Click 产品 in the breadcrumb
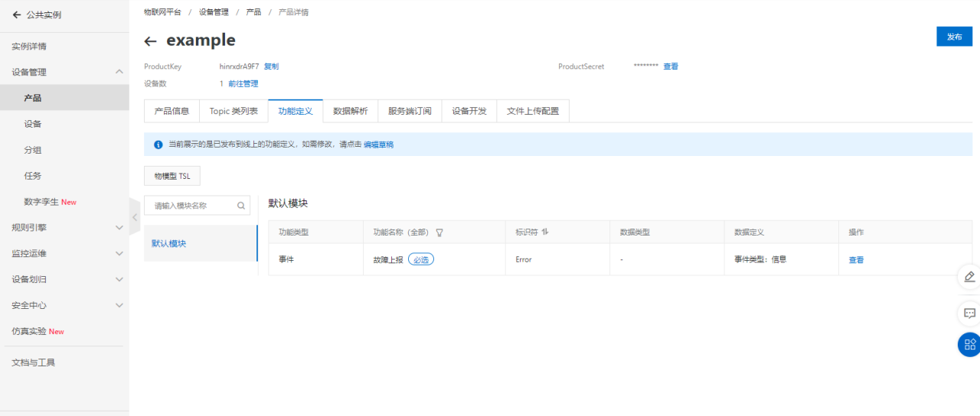This screenshot has width=980, height=416. coord(253,12)
